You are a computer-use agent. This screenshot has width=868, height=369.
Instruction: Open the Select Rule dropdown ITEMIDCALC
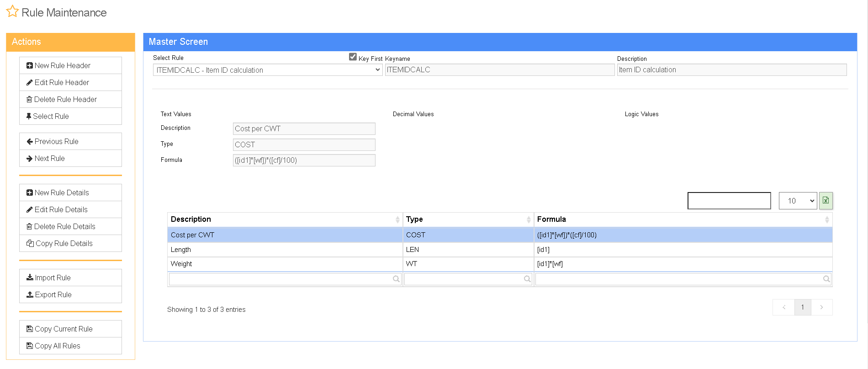(268, 70)
